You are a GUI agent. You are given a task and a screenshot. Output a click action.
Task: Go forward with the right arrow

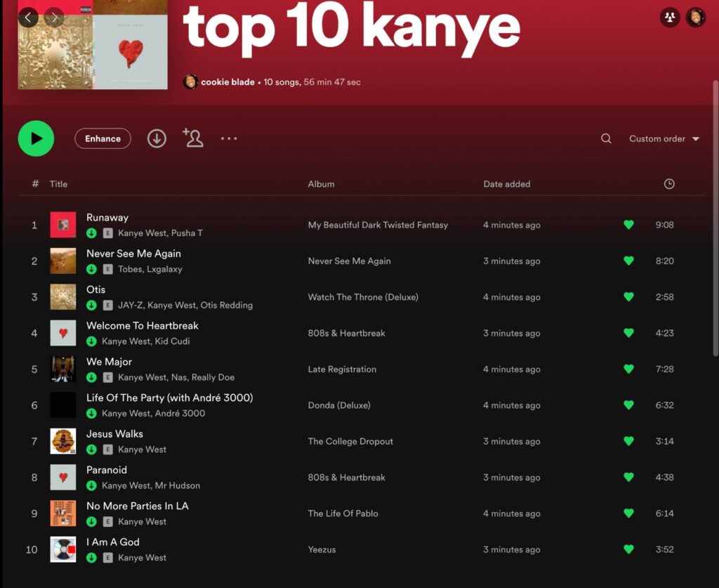pos(55,18)
